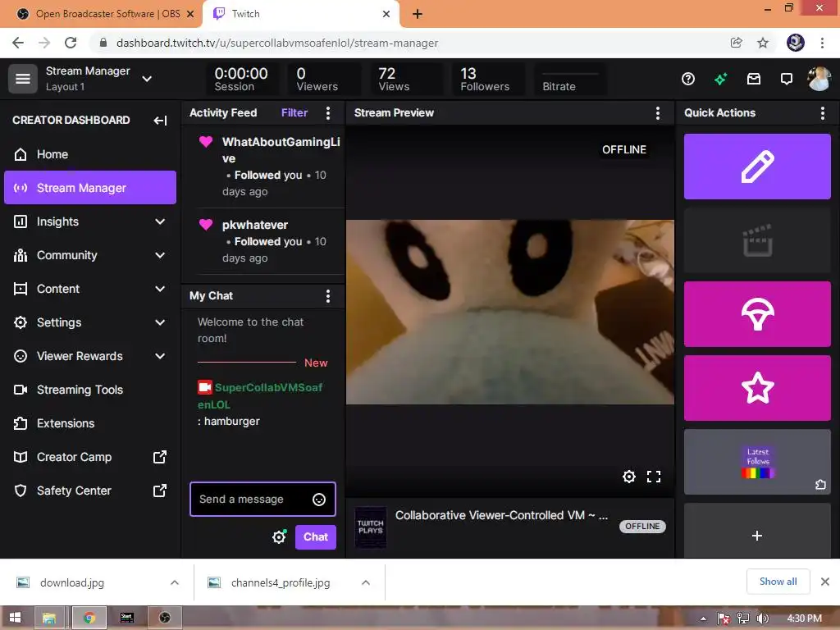Viewport: 840px width, 630px height.
Task: Open the hamburger navigation menu
Action: pos(22,79)
